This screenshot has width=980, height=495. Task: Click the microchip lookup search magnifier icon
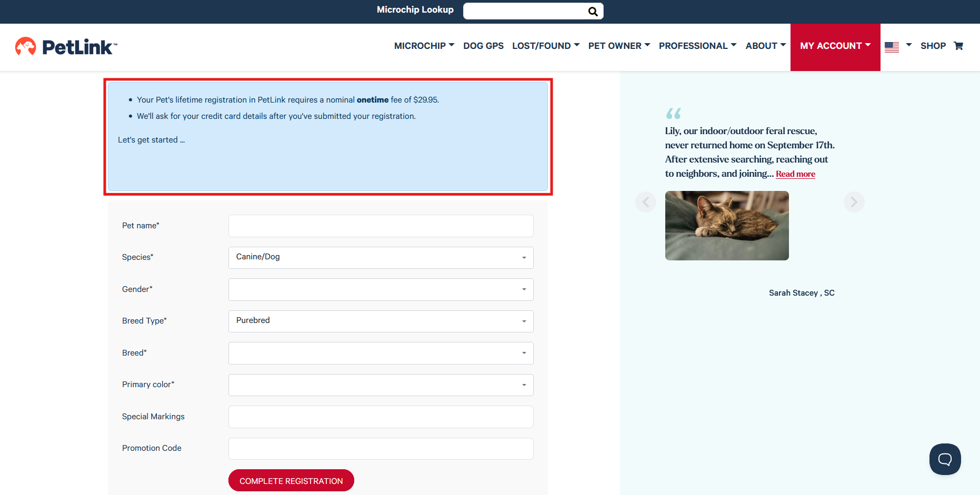[593, 11]
